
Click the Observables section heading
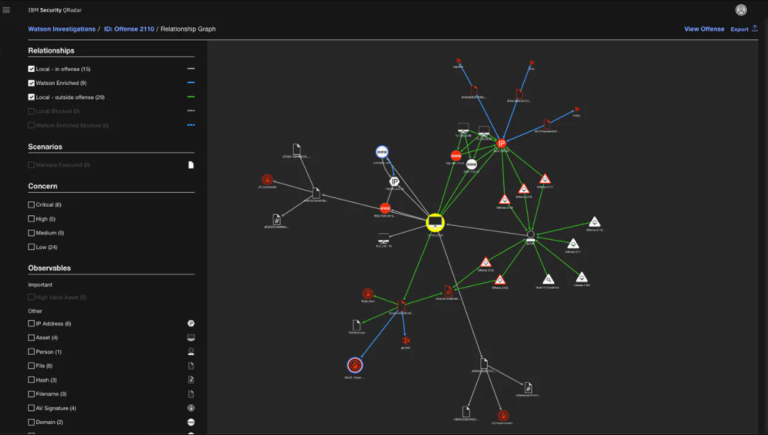49,268
